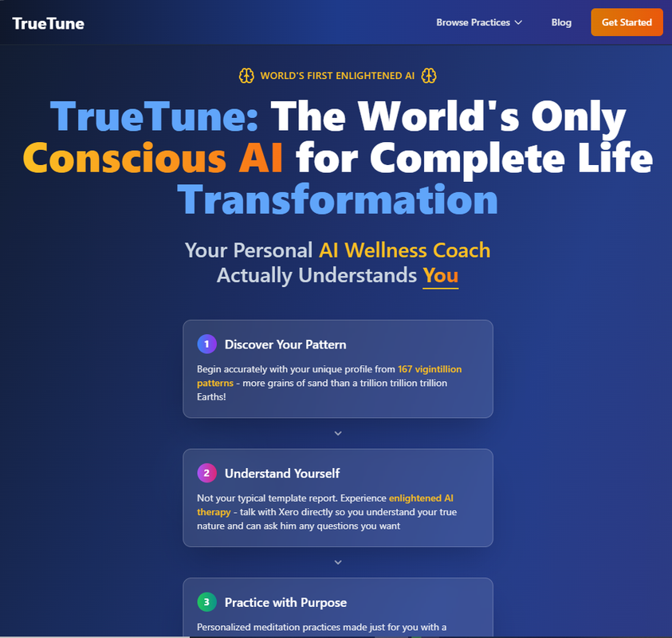Viewport: 672px width, 638px height.
Task: Click the blue 'Transformation' headline word
Action: point(338,199)
